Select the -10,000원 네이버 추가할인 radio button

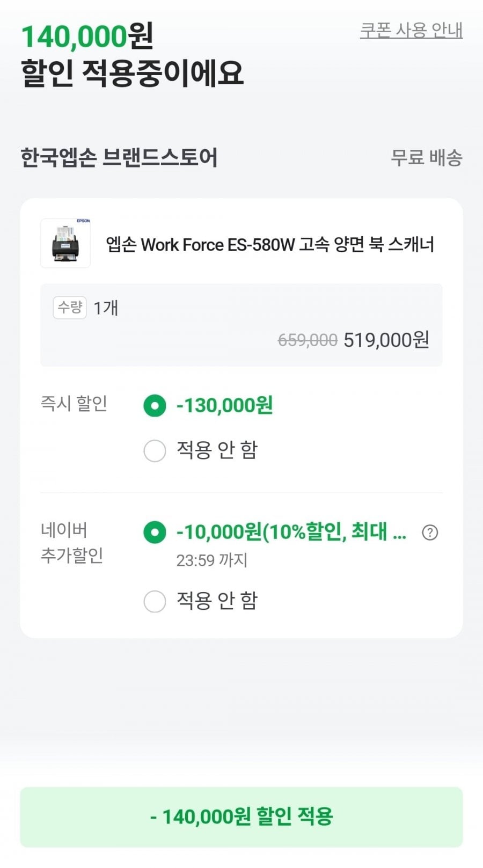155,533
